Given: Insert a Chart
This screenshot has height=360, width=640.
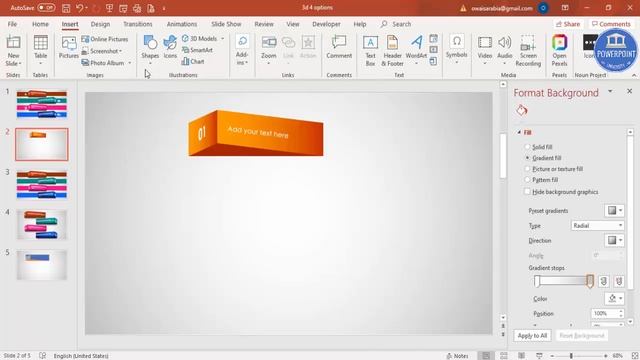Looking at the screenshot, I should point(193,62).
